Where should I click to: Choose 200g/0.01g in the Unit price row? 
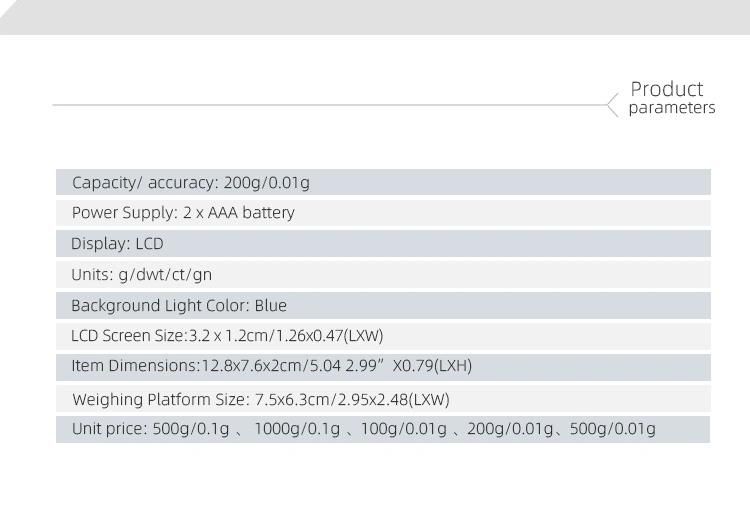[510, 429]
